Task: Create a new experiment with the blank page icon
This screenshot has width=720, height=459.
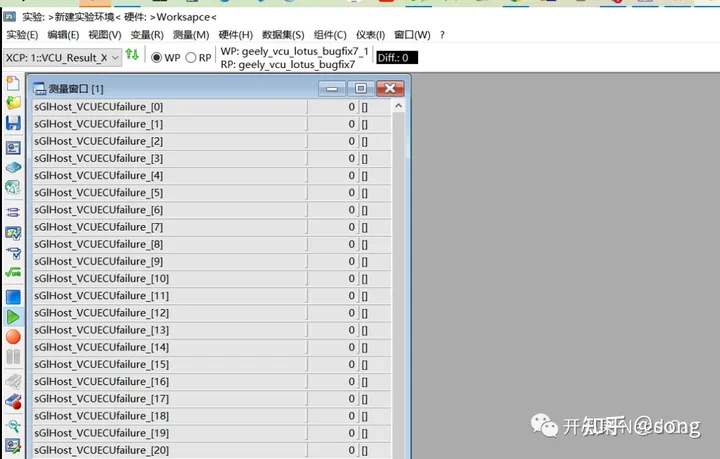Action: (13, 83)
